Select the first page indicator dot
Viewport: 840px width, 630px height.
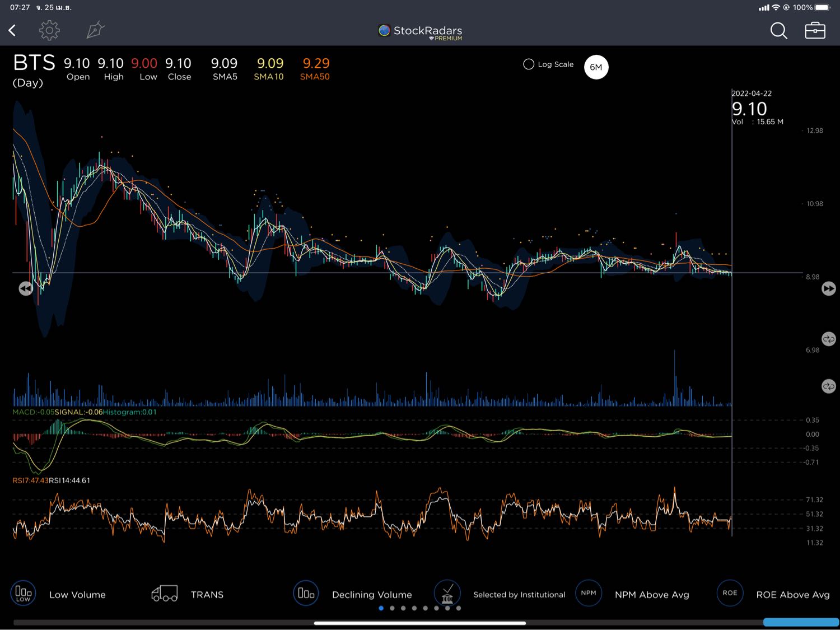tap(381, 608)
